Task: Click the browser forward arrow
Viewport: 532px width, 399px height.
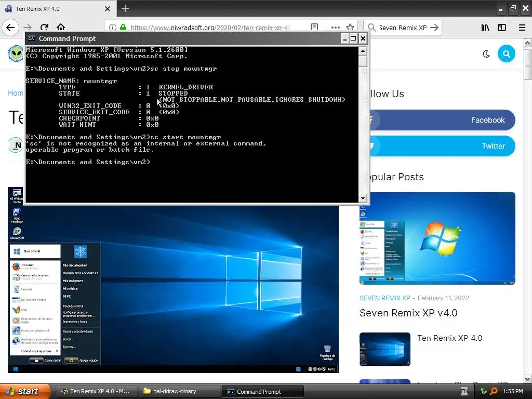Action: click(x=28, y=28)
